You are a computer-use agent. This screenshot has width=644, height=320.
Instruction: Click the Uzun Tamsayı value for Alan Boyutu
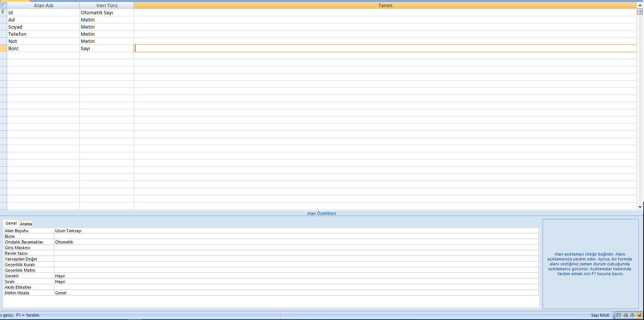pyautogui.click(x=296, y=231)
